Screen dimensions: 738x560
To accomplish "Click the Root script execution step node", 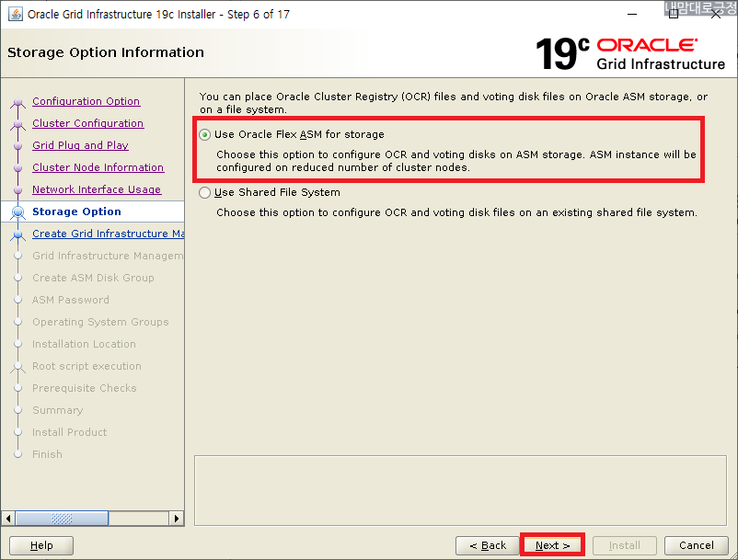I will (17, 367).
